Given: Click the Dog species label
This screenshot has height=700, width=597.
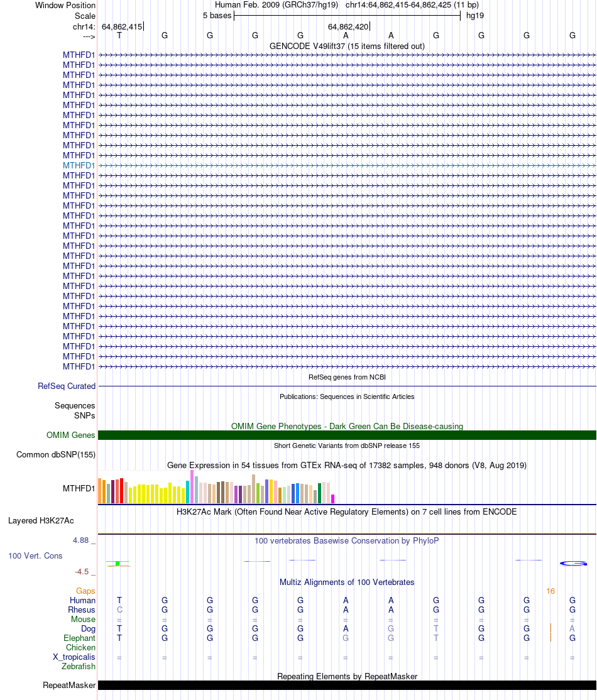Looking at the screenshot, I should click(89, 628).
